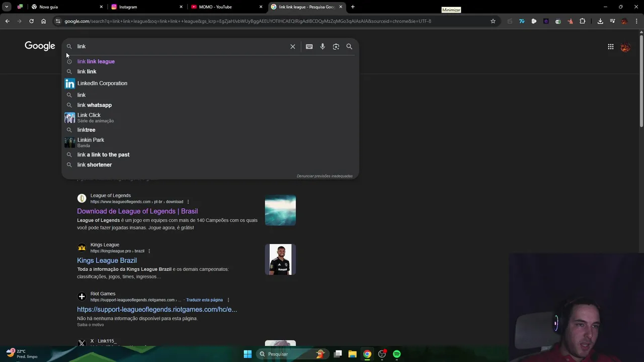This screenshot has width=644, height=362.
Task: Click 'Traduzir esta página' link
Action: pos(204,300)
